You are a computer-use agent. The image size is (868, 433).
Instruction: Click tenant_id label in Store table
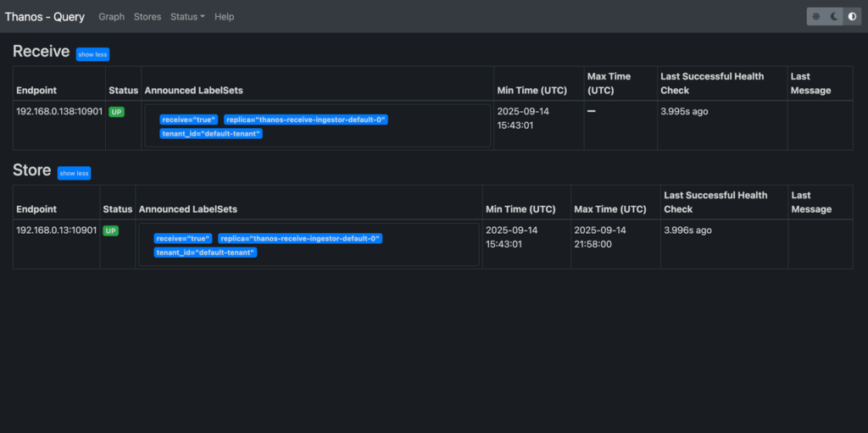pyautogui.click(x=205, y=253)
